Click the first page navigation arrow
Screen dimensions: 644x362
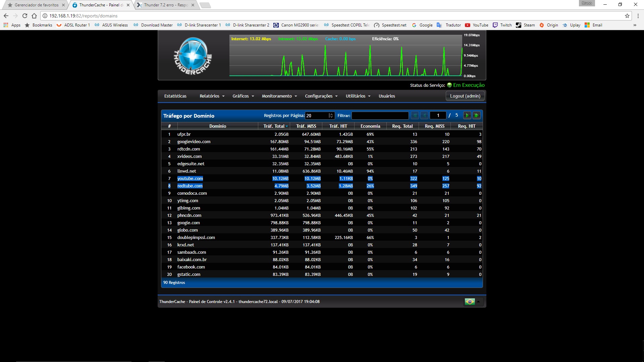pyautogui.click(x=415, y=115)
